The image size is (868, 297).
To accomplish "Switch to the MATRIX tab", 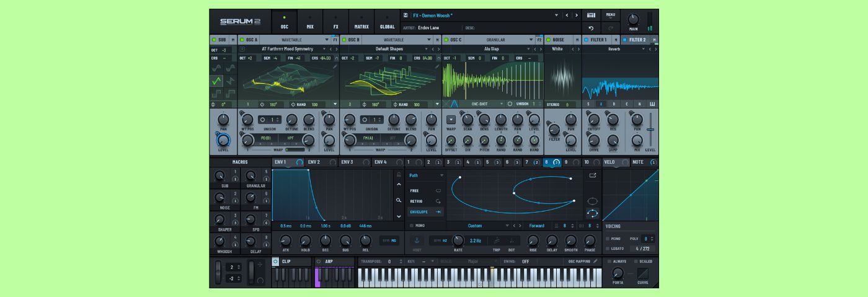I will point(361,22).
